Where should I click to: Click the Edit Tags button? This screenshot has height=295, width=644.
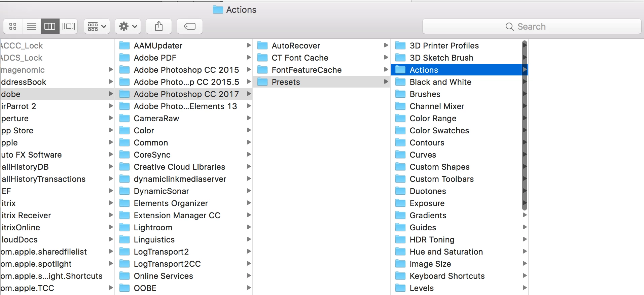click(x=190, y=26)
